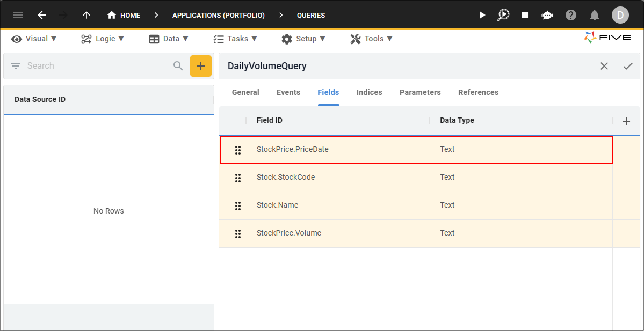The height and width of the screenshot is (331, 644).
Task: Select the StockPrice.Volume field
Action: [x=289, y=233]
